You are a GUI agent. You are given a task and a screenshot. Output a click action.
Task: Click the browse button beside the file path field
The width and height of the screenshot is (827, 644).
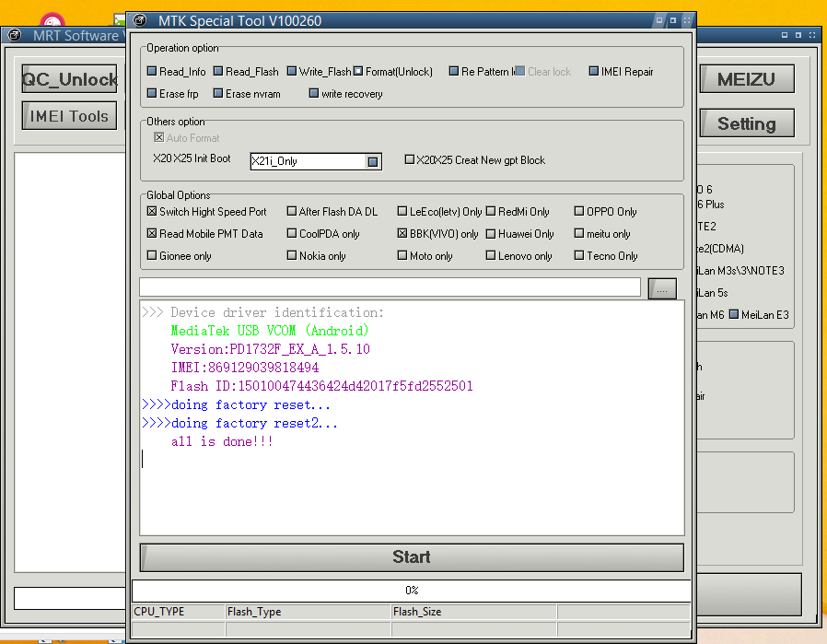coord(661,288)
